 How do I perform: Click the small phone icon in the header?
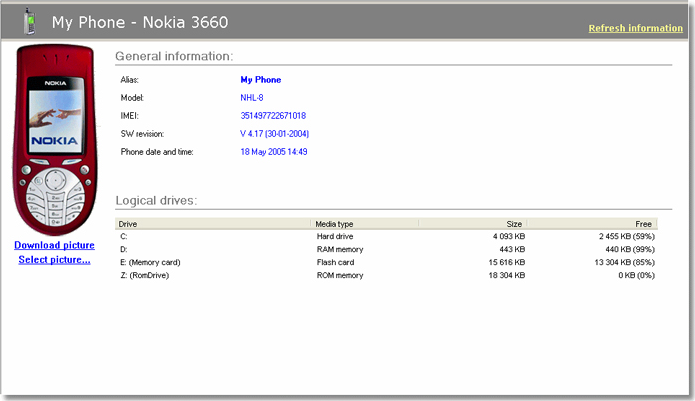pyautogui.click(x=28, y=20)
